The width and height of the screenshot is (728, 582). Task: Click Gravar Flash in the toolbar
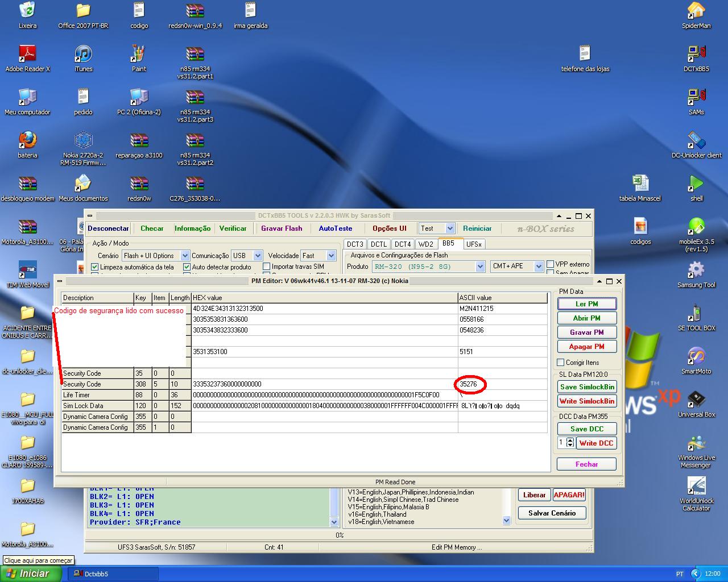tap(282, 228)
